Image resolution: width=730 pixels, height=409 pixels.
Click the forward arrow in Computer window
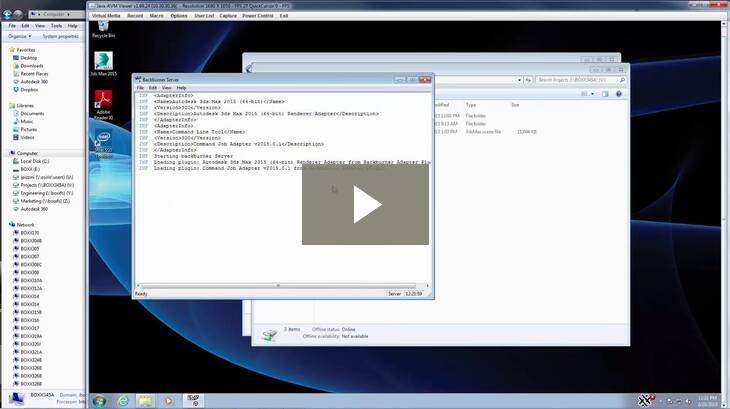(18, 14)
